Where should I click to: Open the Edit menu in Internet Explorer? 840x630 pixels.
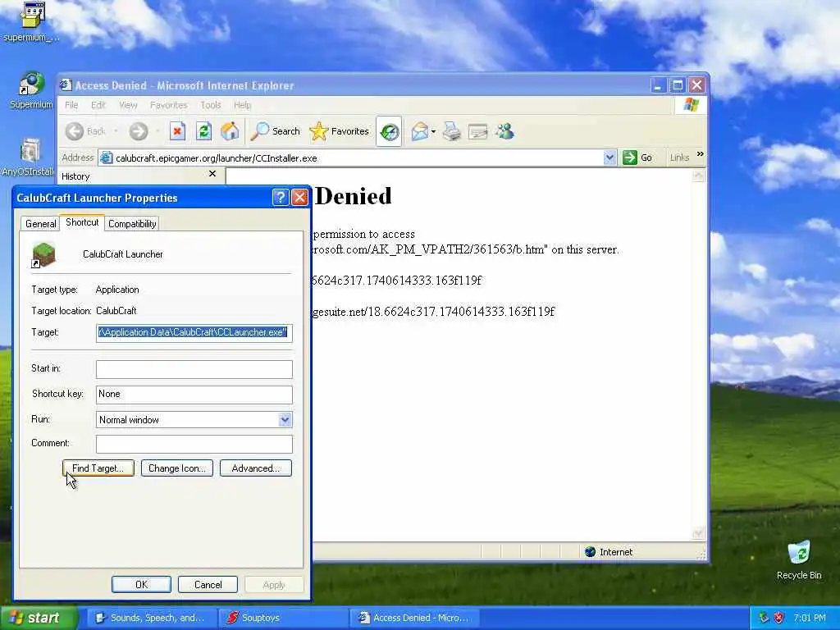coord(98,105)
